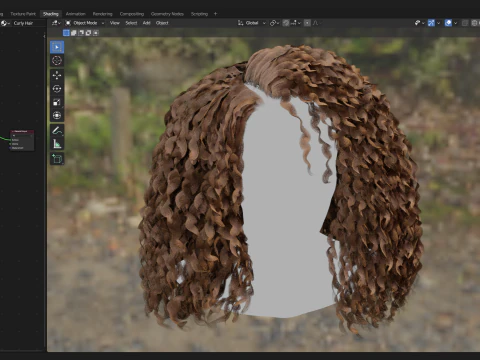Click the subtract selection mode icon
This screenshot has height=360, width=480.
[81, 33]
